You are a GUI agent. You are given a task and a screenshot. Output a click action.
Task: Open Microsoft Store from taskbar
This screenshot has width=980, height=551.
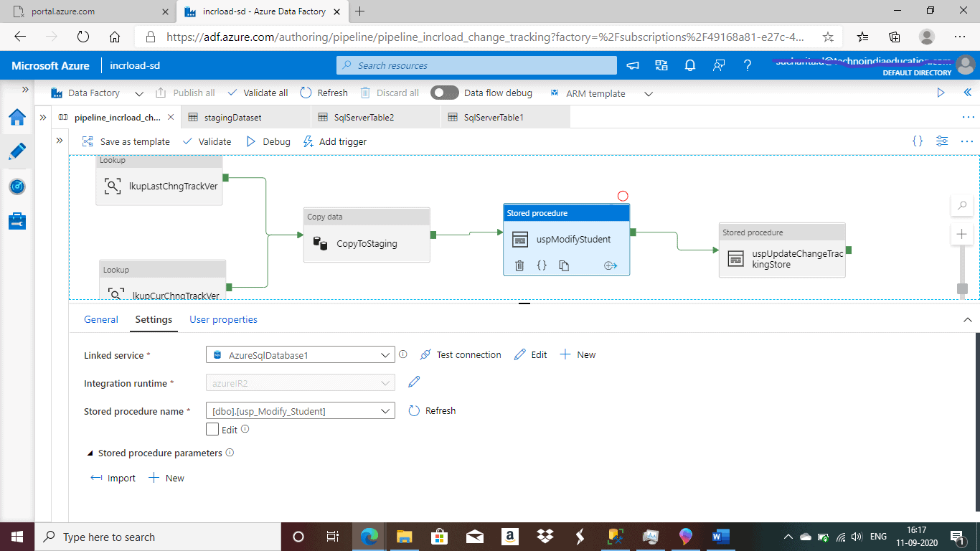click(x=440, y=537)
